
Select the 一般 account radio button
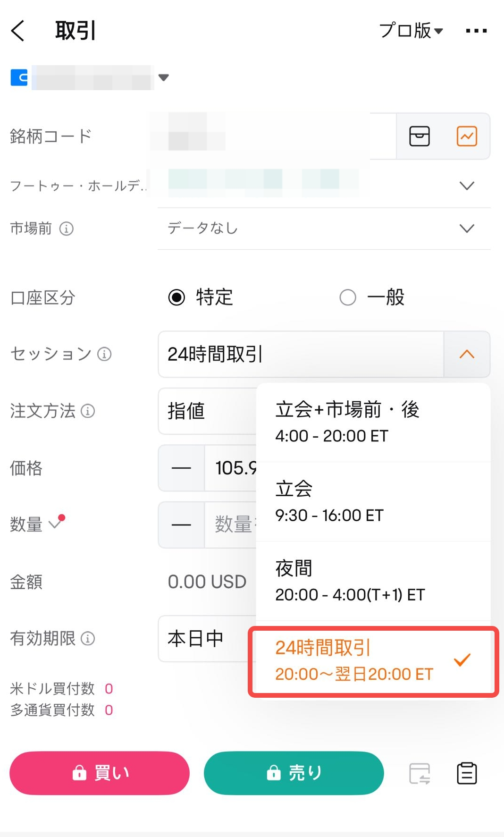348,297
